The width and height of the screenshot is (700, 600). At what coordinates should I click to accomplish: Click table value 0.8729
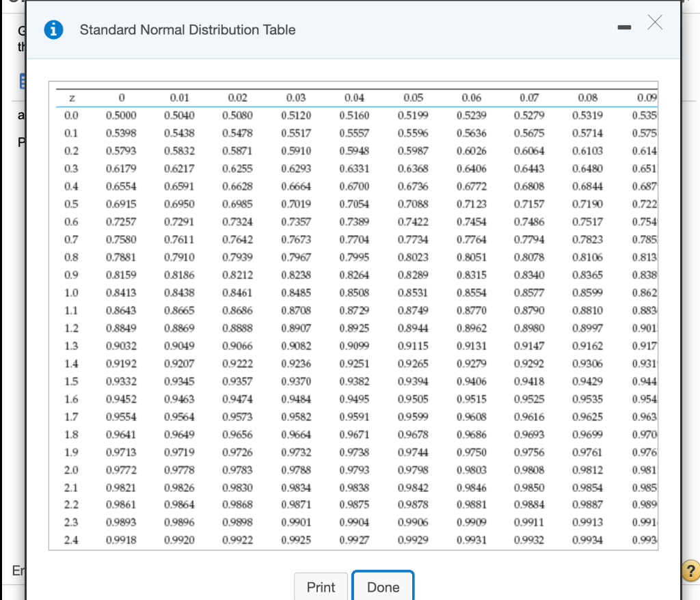pyautogui.click(x=355, y=310)
